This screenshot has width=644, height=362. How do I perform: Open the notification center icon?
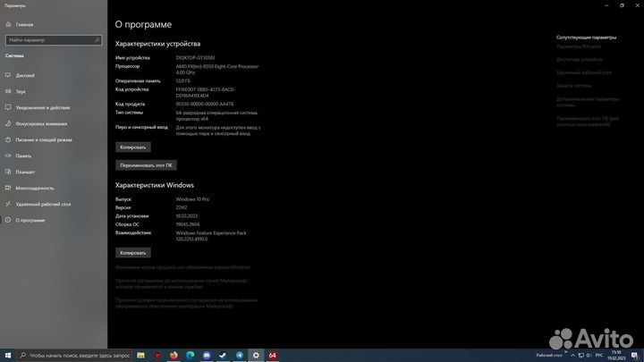pos(635,356)
